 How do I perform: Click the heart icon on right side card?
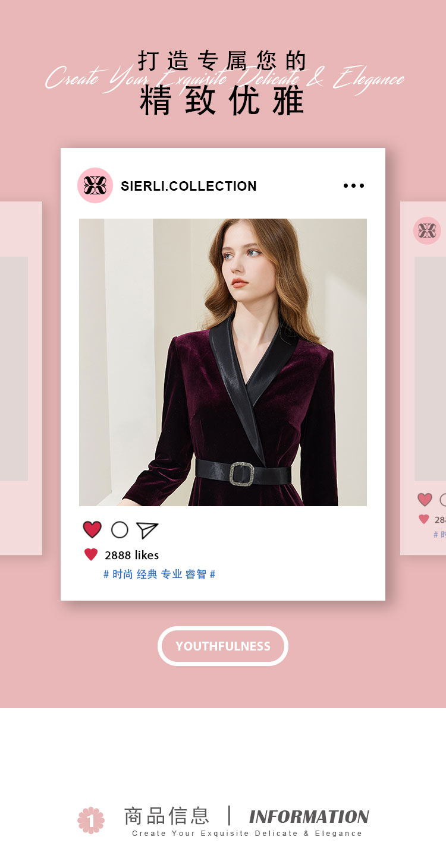(425, 500)
